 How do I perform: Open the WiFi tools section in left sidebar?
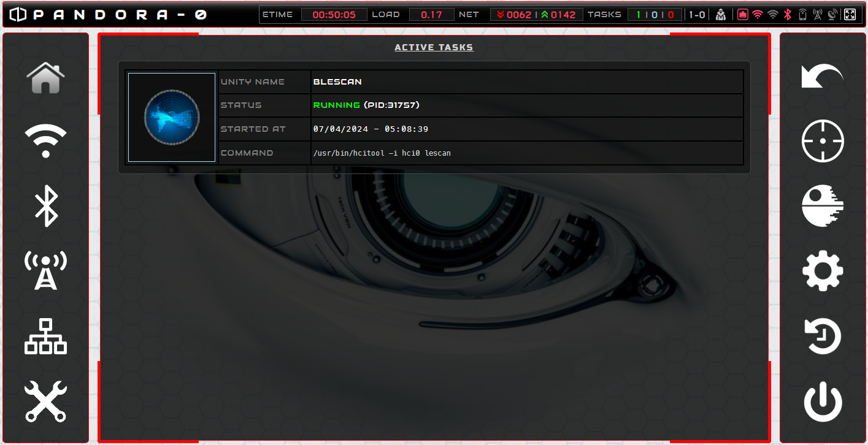(45, 140)
